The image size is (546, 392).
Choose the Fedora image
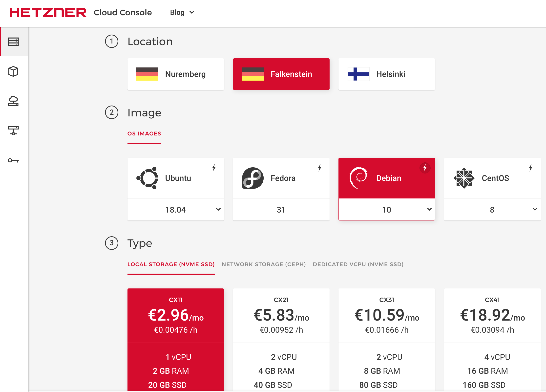click(281, 178)
